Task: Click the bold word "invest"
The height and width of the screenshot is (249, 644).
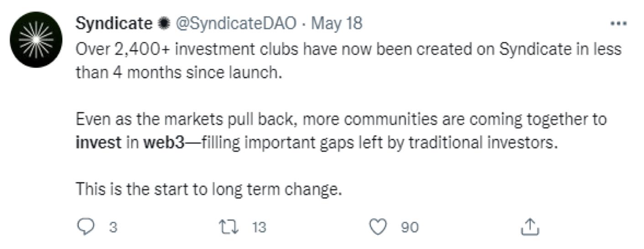Action: [x=98, y=143]
